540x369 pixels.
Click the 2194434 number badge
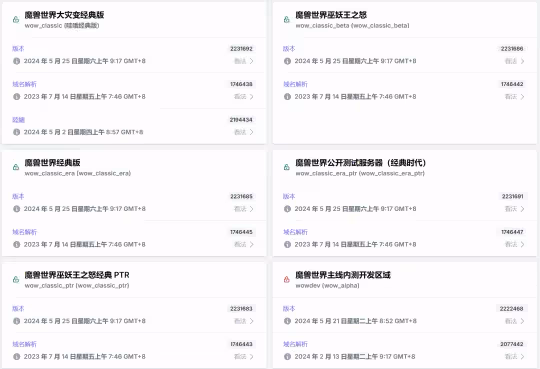coord(241,120)
